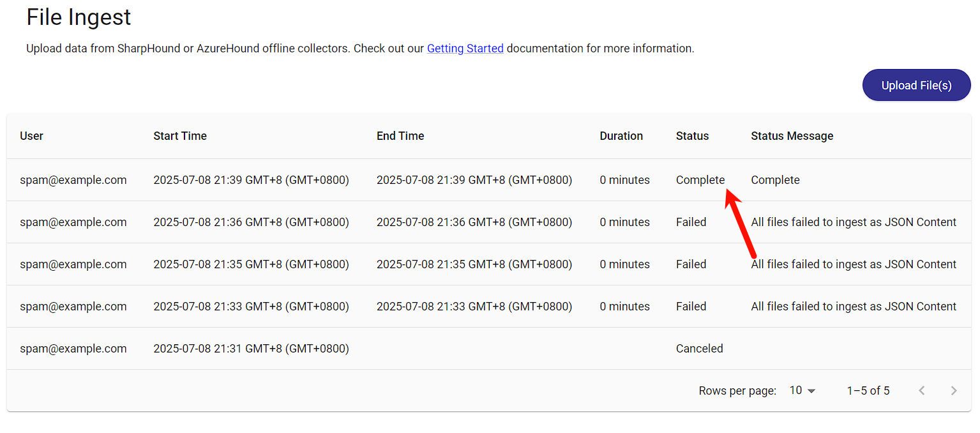Click the 1–5 of 5 pagination text

tap(868, 391)
